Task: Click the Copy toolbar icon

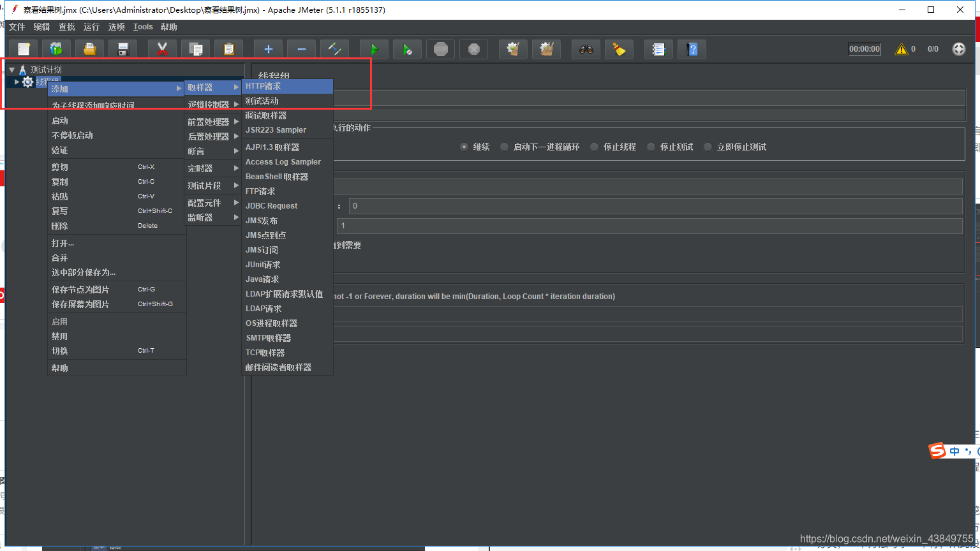Action: coord(196,49)
